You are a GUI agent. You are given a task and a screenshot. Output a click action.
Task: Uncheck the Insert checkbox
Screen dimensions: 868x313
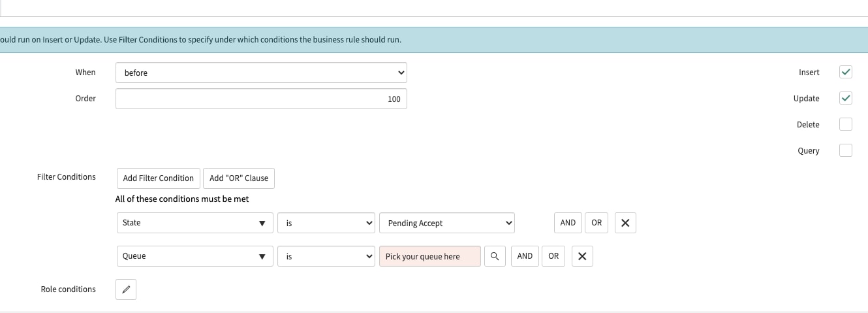[846, 72]
